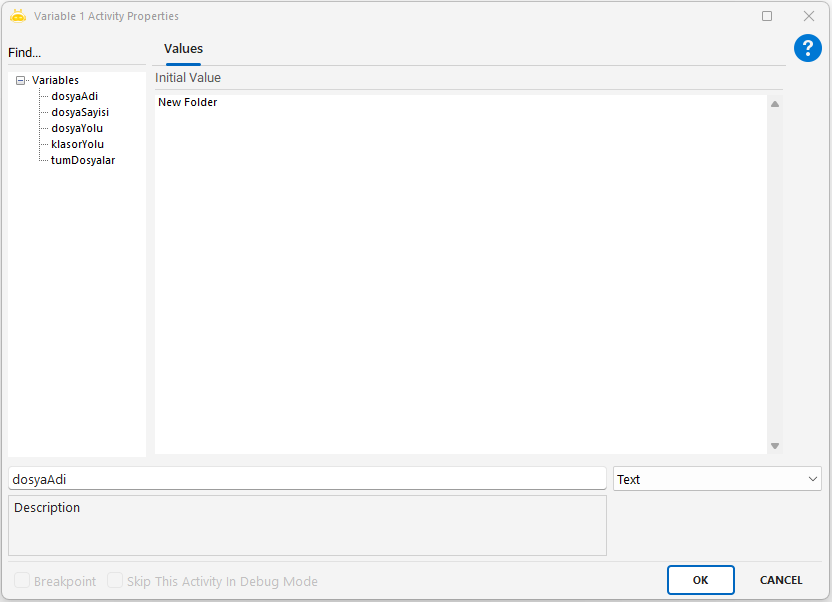Click the Find... search field
The height and width of the screenshot is (602, 832).
tap(75, 53)
